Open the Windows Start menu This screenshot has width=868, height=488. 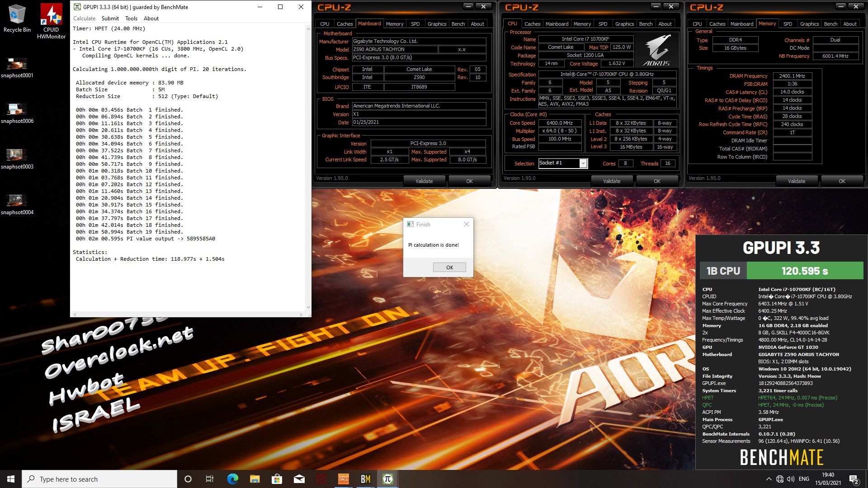11,479
